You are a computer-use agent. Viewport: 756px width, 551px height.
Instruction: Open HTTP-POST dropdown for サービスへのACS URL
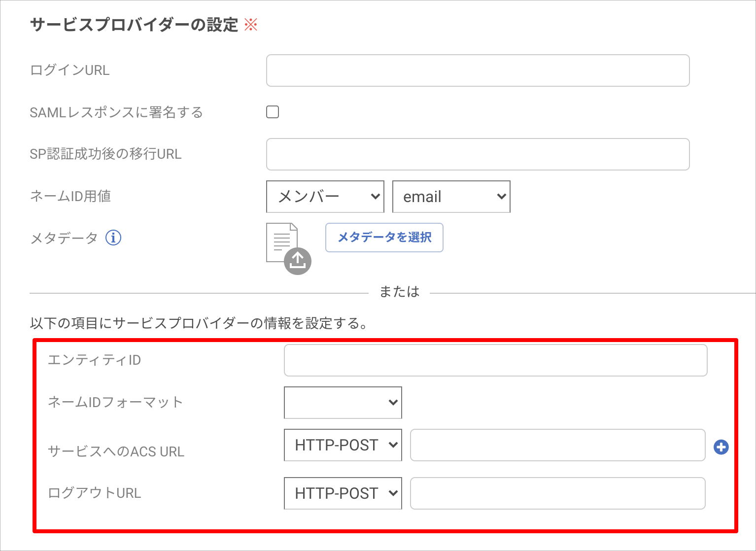343,445
